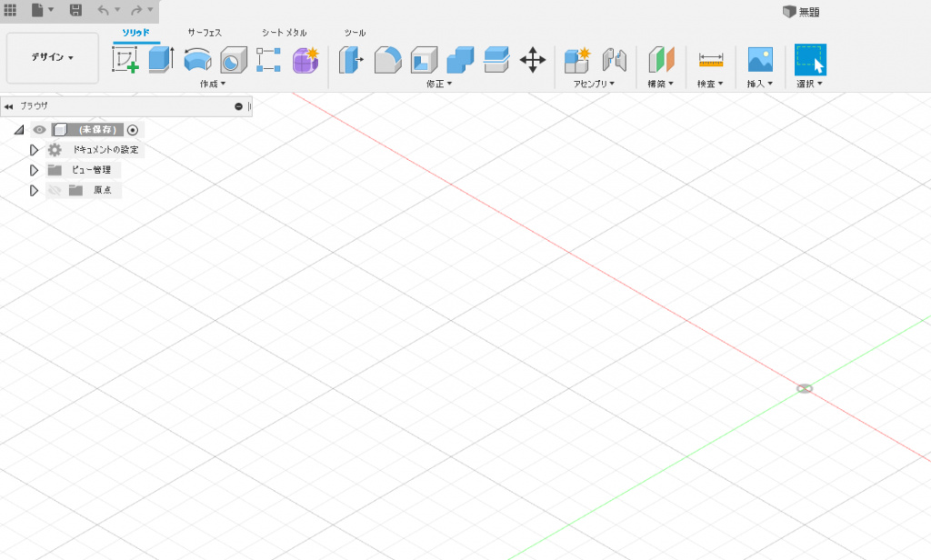Select the Fillet tool
This screenshot has width=931, height=560.
coord(387,60)
